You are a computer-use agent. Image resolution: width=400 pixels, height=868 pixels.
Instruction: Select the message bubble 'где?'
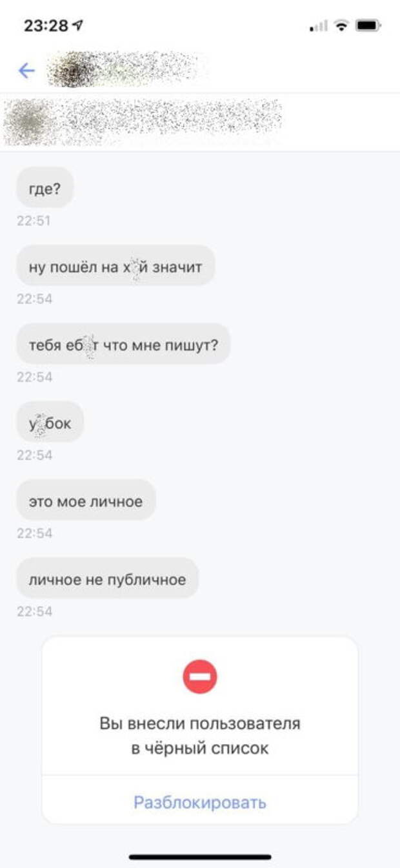click(45, 187)
